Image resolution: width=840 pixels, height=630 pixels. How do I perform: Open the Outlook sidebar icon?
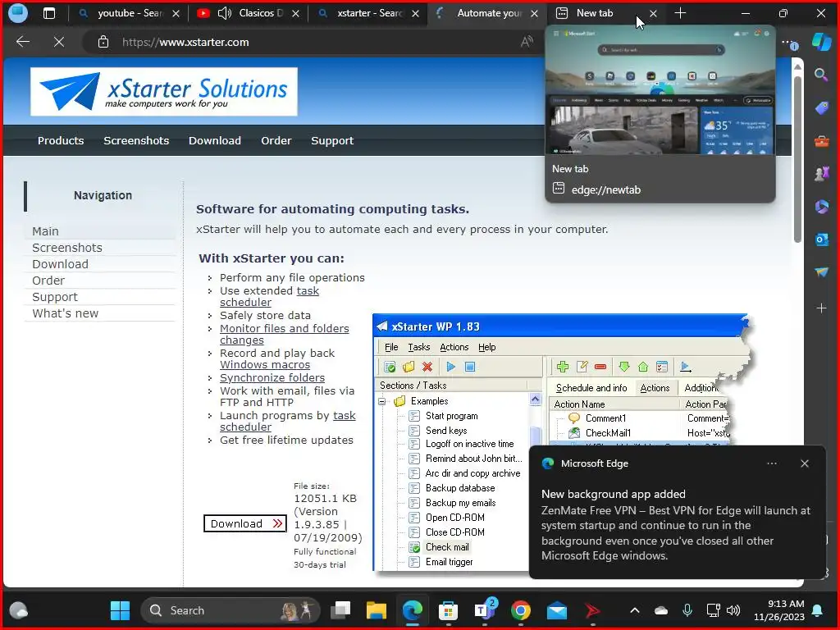[821, 240]
